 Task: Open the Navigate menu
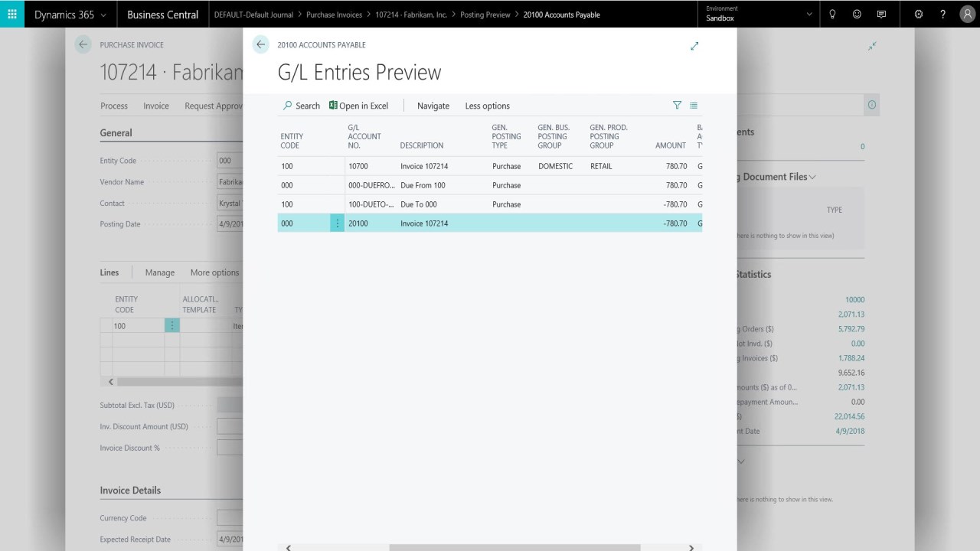pos(433,106)
